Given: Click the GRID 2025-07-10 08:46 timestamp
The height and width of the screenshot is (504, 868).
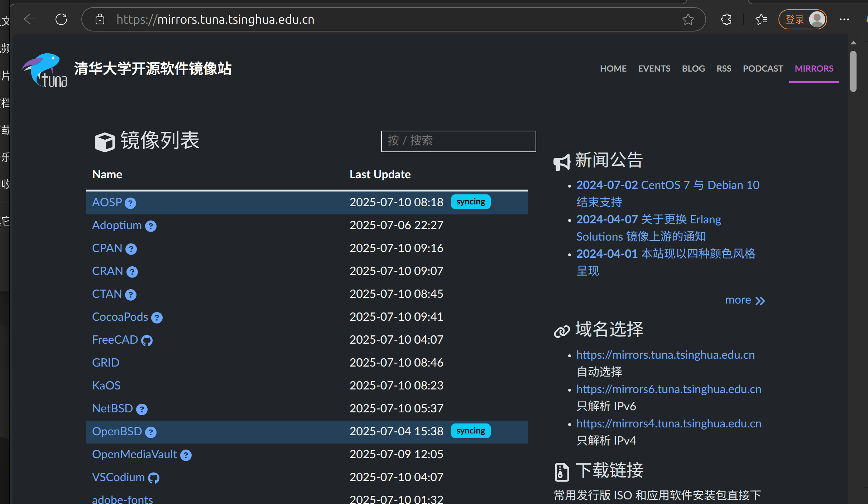Looking at the screenshot, I should pyautogui.click(x=396, y=363).
